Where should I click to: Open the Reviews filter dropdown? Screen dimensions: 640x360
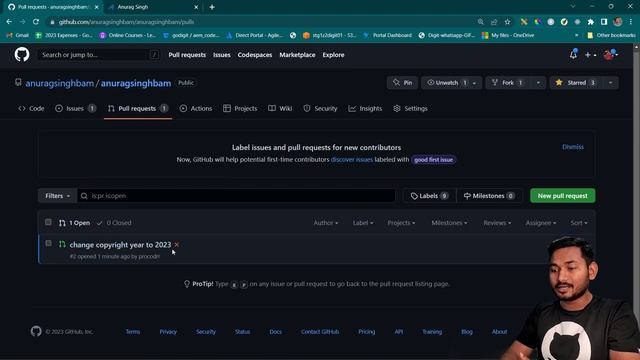(497, 223)
